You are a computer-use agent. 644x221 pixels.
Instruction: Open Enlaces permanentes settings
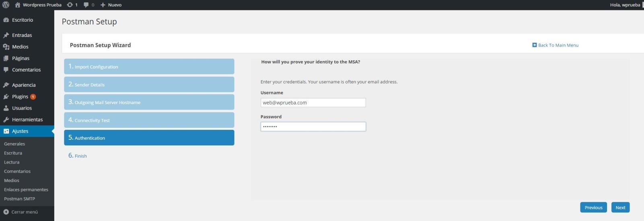pyautogui.click(x=26, y=190)
